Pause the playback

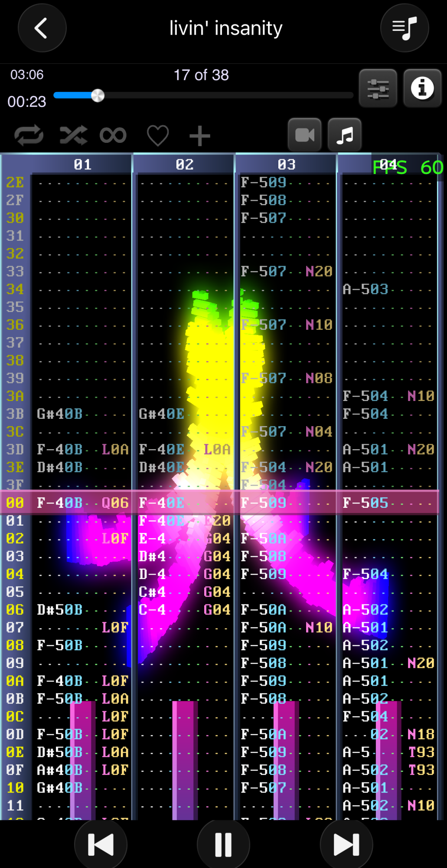(x=223, y=845)
